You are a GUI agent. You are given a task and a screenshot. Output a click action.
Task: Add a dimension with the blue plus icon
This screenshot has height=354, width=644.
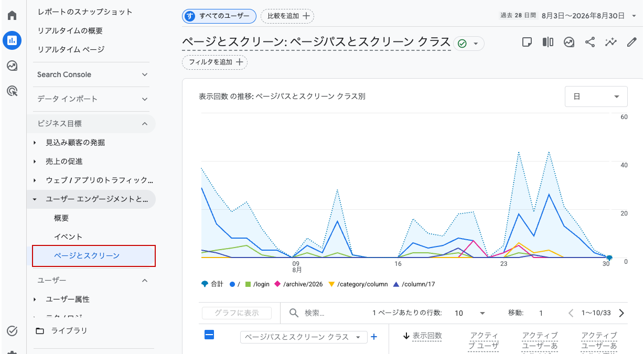(x=374, y=337)
